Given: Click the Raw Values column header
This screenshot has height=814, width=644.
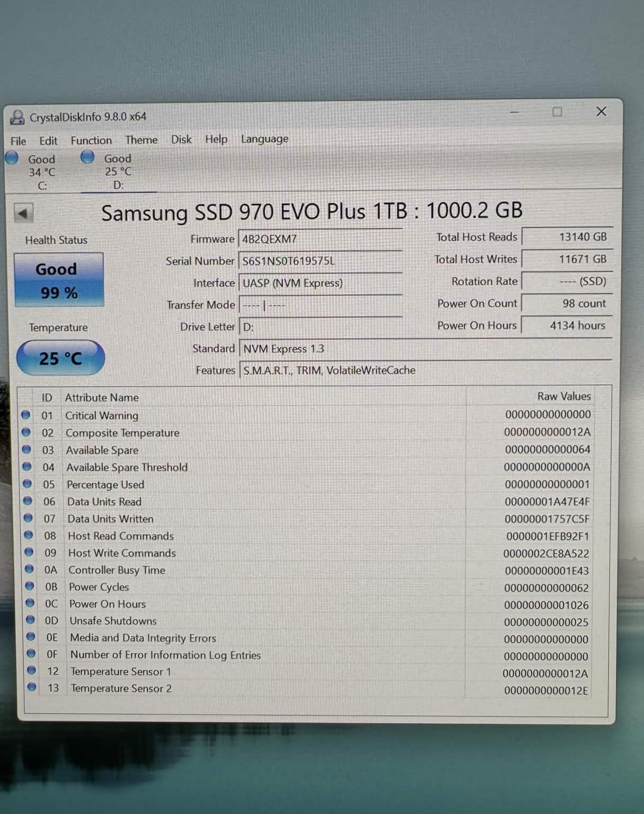Looking at the screenshot, I should 563,396.
